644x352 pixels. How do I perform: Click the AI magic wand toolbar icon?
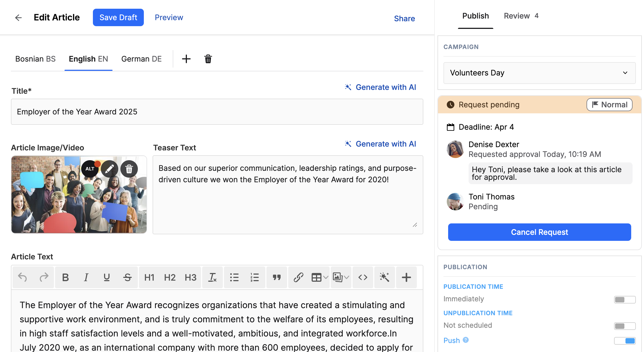(x=384, y=277)
